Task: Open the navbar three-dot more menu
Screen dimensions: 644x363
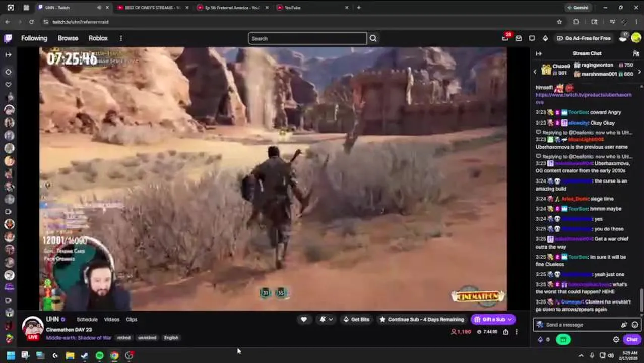Action: pyautogui.click(x=120, y=38)
